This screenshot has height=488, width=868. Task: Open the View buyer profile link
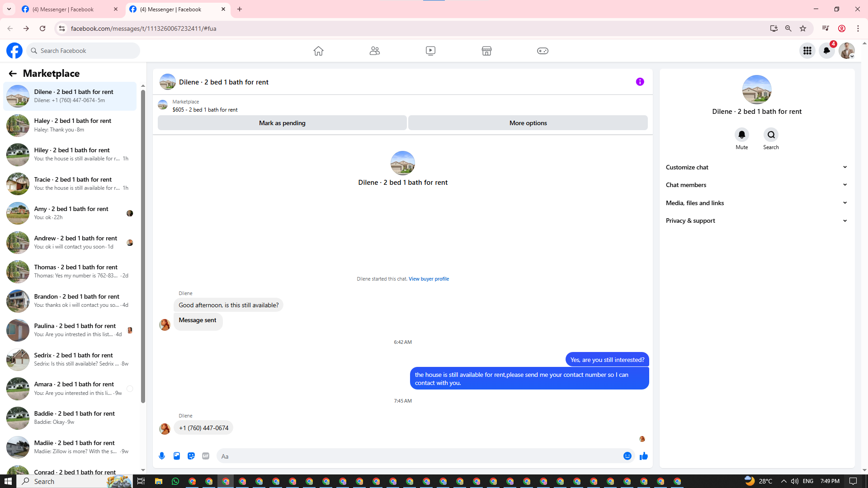[x=429, y=279]
